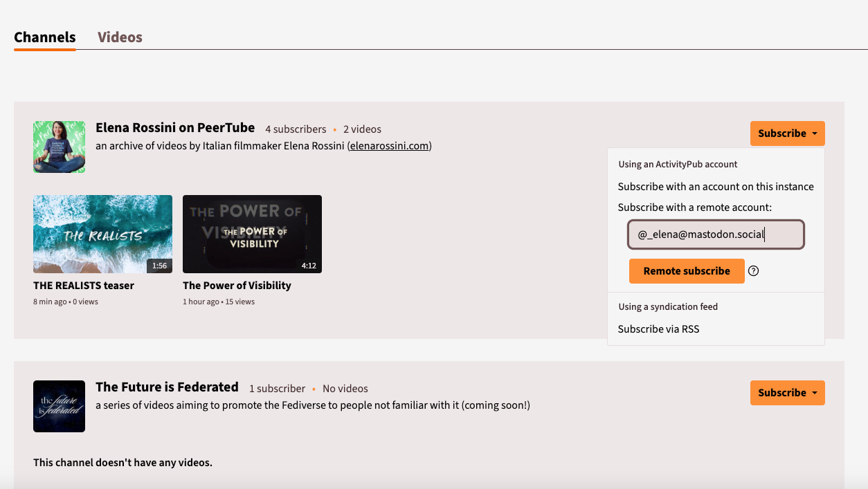This screenshot has width=868, height=489.
Task: Click the help icon next to Remote subscribe
Action: 753,270
